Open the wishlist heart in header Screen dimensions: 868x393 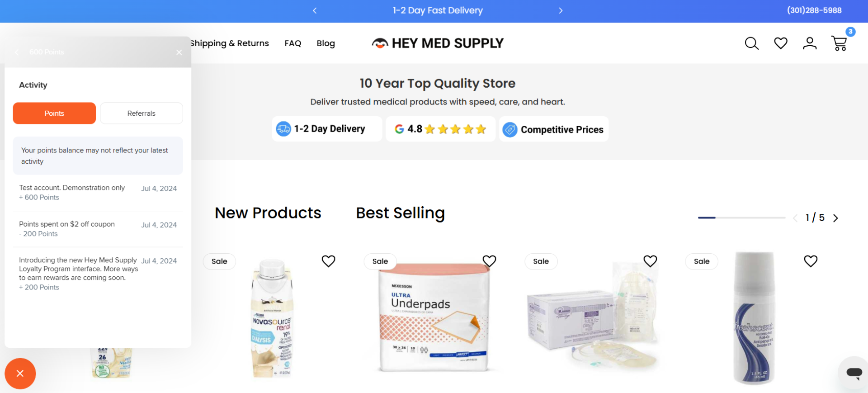[781, 43]
